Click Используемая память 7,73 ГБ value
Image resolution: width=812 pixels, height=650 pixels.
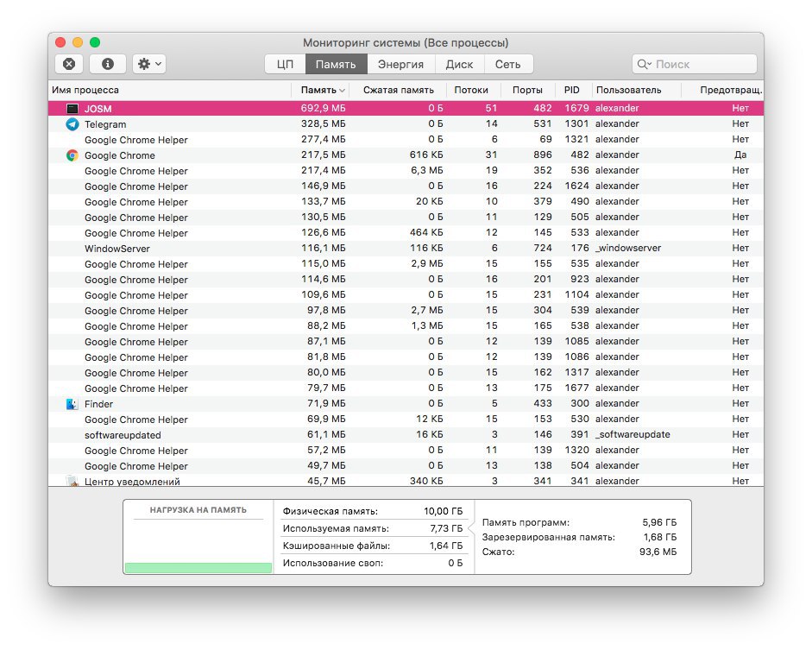click(446, 528)
